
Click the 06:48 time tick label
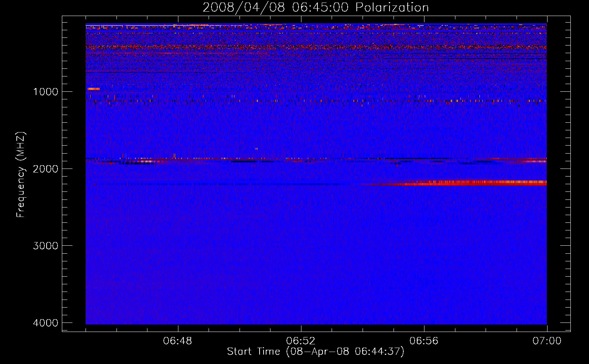[178, 341]
